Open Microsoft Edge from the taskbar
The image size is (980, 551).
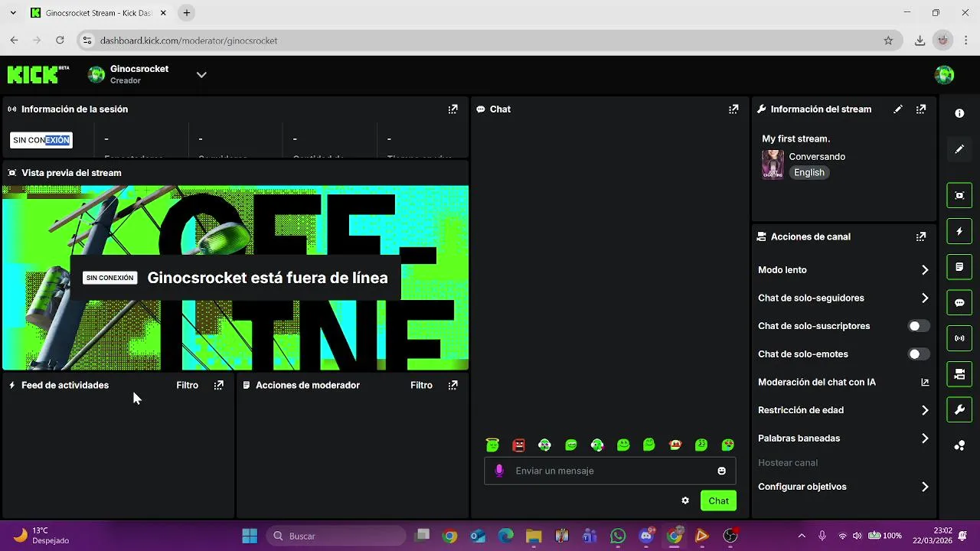[506, 536]
